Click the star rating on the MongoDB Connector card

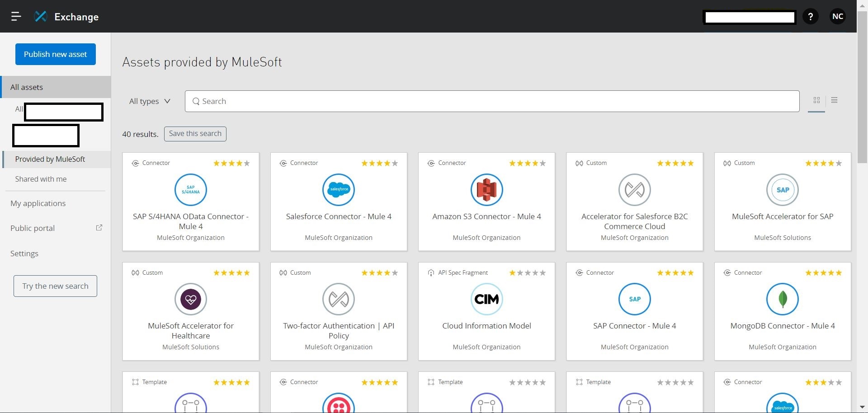(x=823, y=273)
